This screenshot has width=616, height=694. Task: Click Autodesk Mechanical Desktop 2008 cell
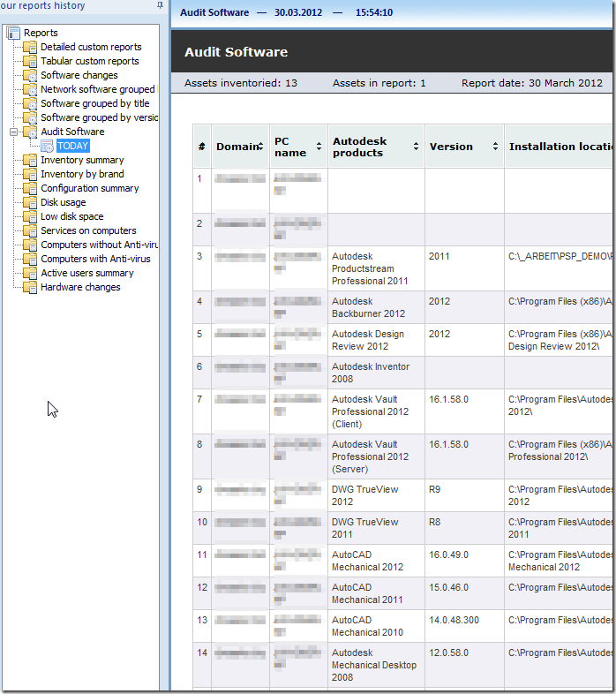[376, 665]
